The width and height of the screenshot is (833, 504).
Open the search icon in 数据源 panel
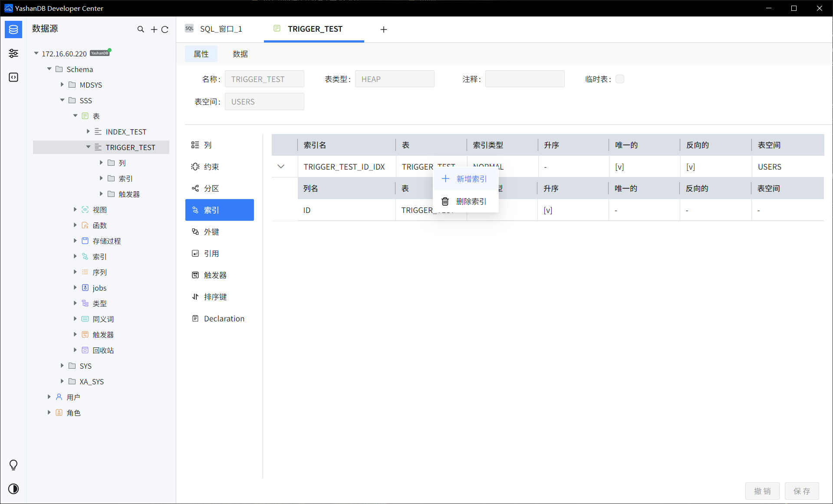pos(141,29)
